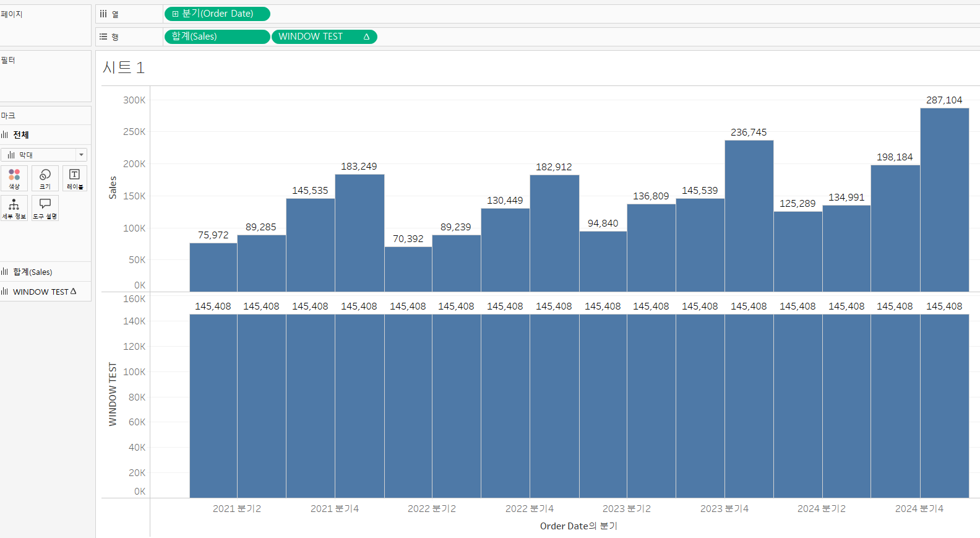Screen dimensions: 980x538
Task: Click the Marks (마크) card header
Action: (8, 116)
